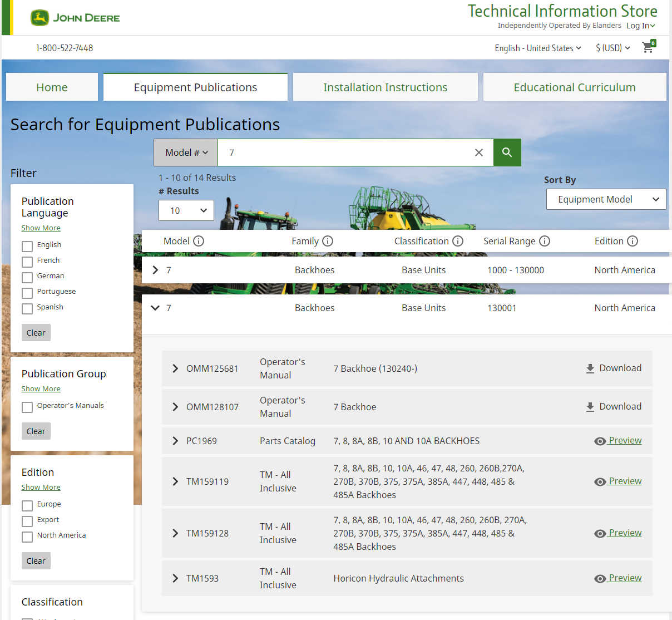672x620 pixels.
Task: Show info for Edition column
Action: click(633, 241)
